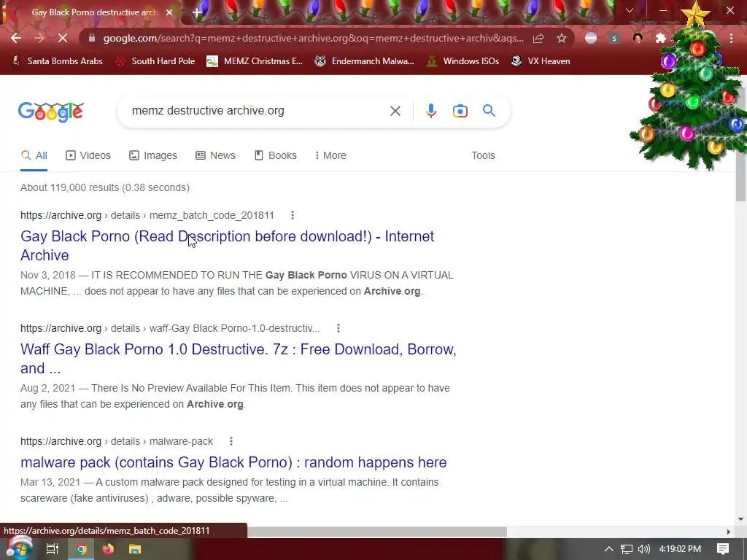The image size is (747, 560).
Task: Start voice search with the microphone
Action: [x=430, y=111]
